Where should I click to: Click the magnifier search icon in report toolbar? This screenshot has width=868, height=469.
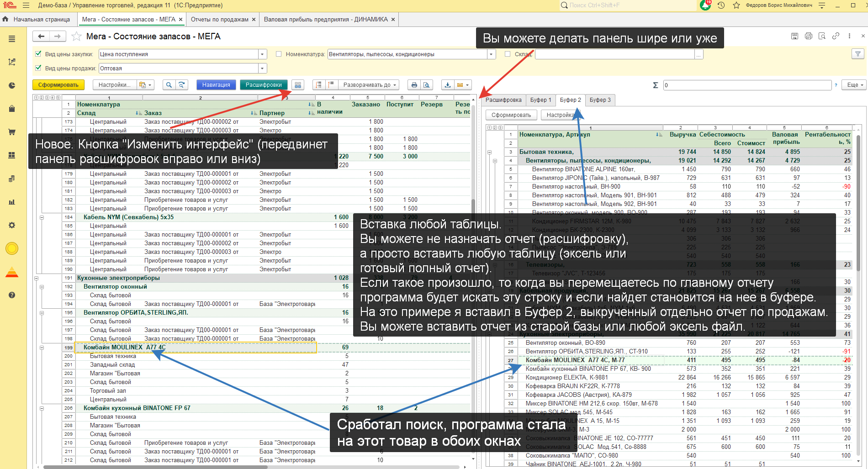click(x=169, y=85)
